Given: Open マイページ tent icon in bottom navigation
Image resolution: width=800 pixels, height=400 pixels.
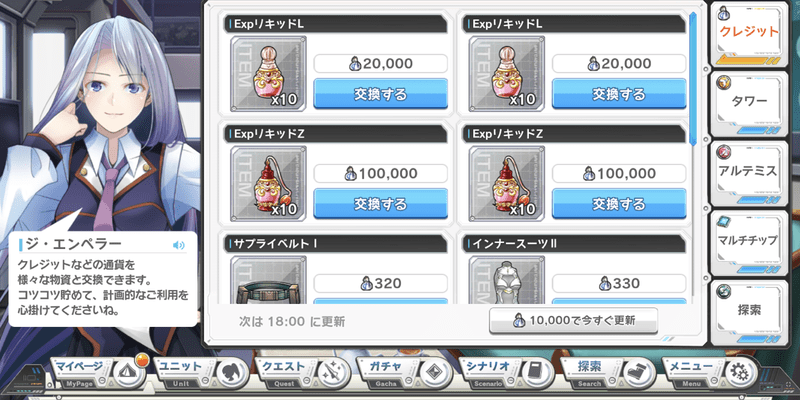Looking at the screenshot, I should [124, 373].
